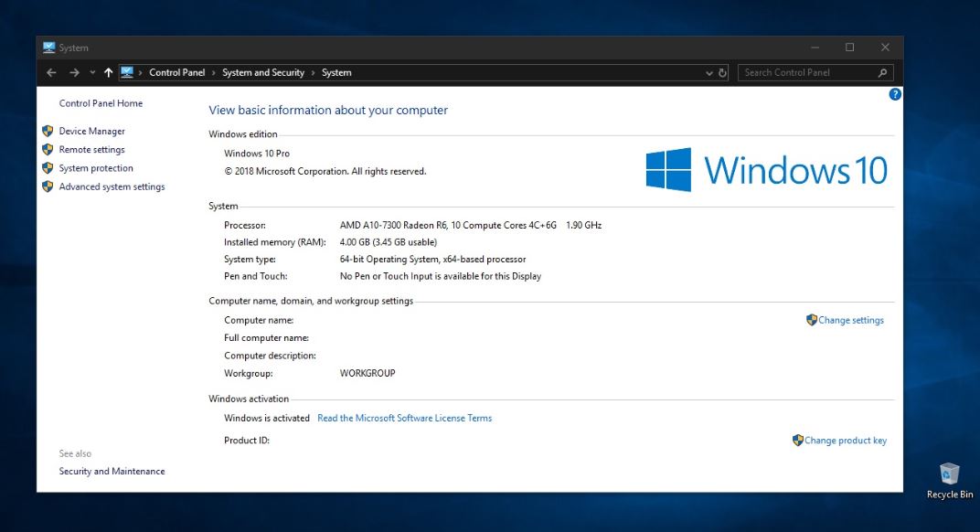Viewport: 980px width, 532px height.
Task: Expand the address bar history dropdown
Action: [709, 73]
